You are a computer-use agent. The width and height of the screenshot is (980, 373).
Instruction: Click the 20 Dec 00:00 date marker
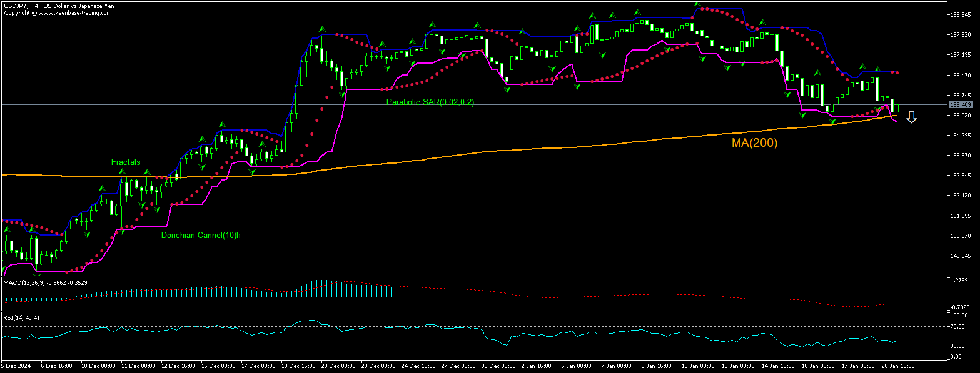(338, 366)
